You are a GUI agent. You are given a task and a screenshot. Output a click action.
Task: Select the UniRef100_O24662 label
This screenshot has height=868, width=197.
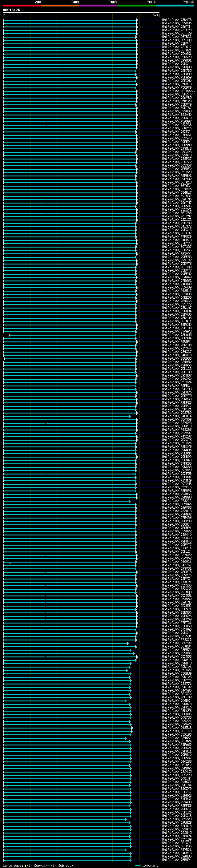[x=177, y=737]
